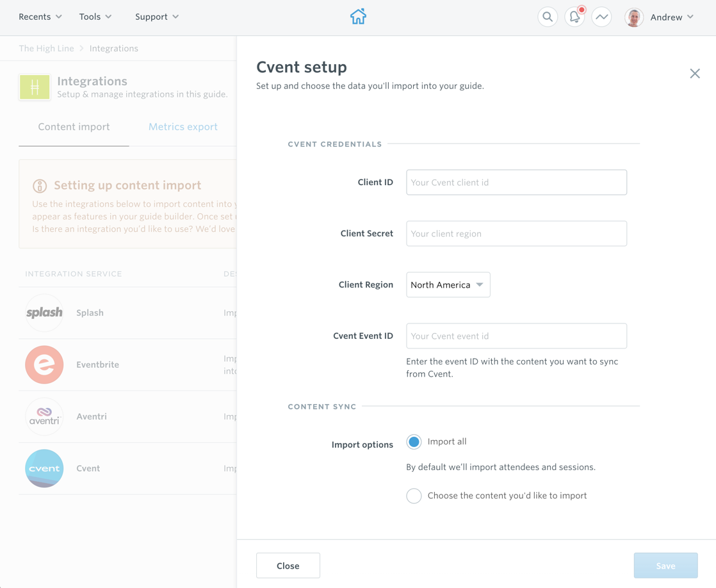Focus the Client ID input field

(x=516, y=183)
